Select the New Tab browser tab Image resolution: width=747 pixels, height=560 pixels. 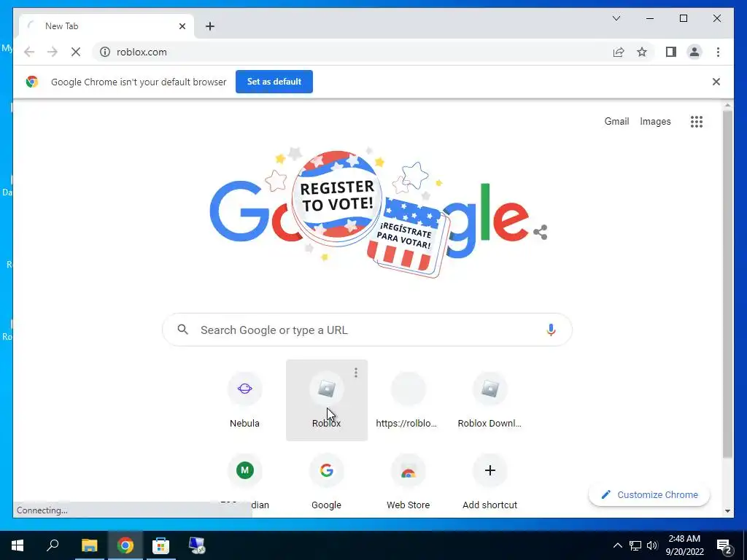click(107, 26)
